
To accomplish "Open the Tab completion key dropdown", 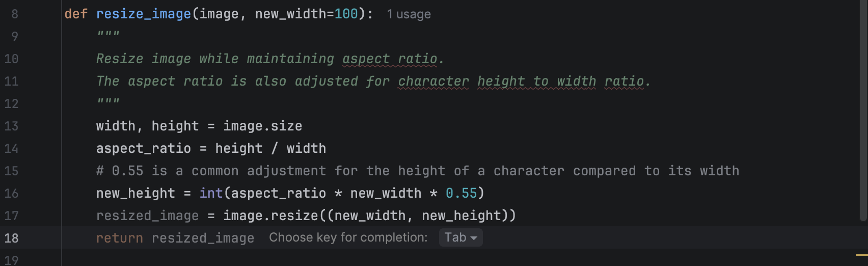I will coord(460,237).
